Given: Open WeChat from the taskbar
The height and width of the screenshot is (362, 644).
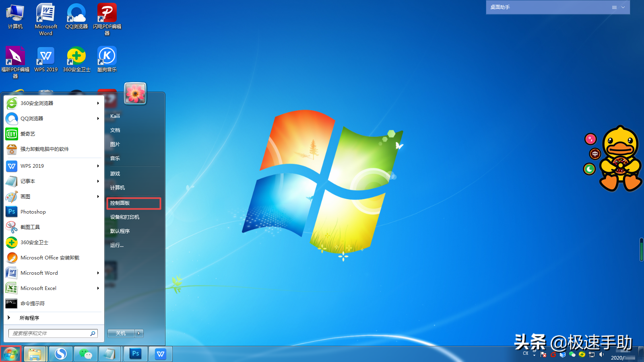Looking at the screenshot, I should [85, 354].
